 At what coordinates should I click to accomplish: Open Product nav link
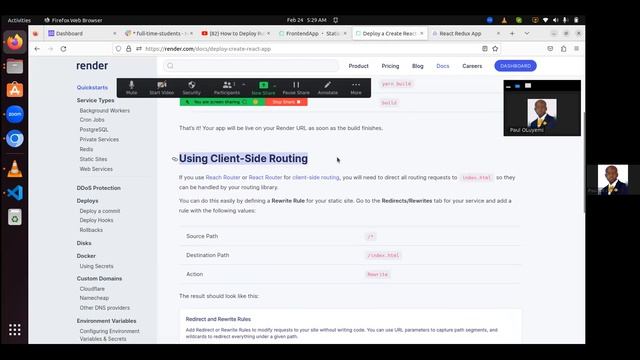coord(358,66)
